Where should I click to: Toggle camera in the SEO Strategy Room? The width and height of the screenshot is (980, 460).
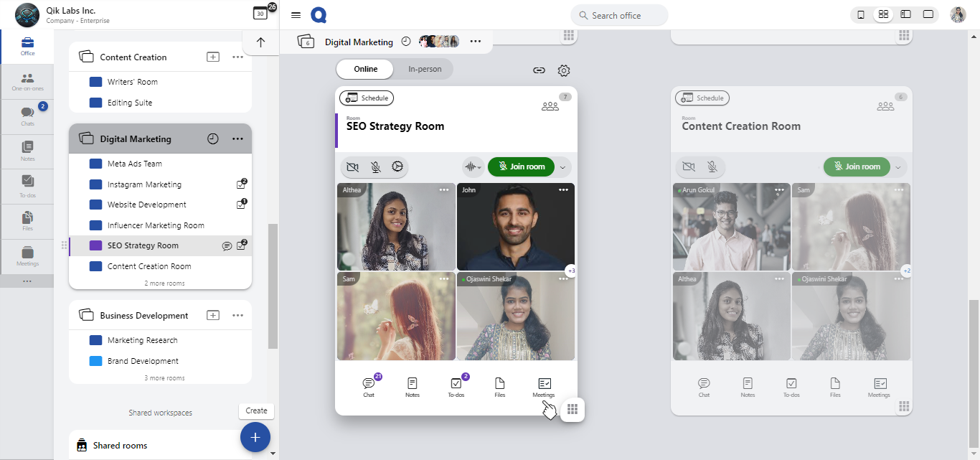pos(352,166)
